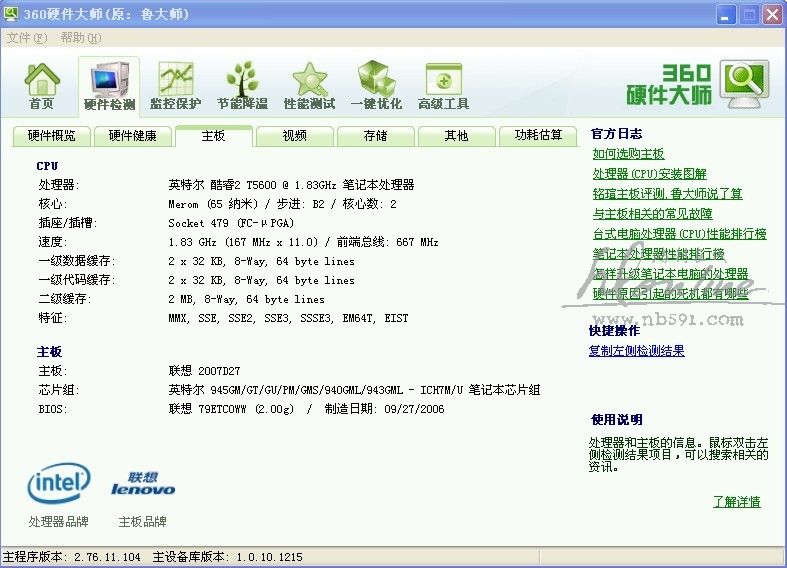Open the 文件(F) menu
The image size is (787, 568).
pyautogui.click(x=27, y=38)
